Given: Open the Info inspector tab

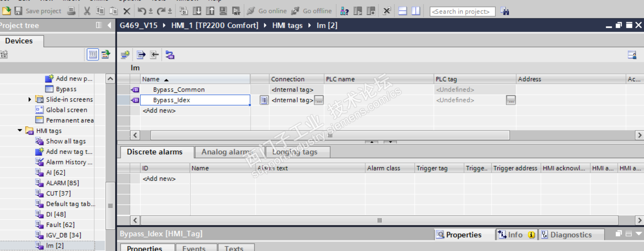Looking at the screenshot, I should point(516,235).
